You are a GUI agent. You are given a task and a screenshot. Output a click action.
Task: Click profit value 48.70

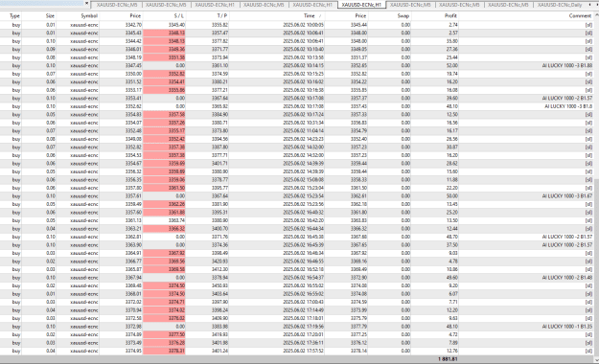click(x=452, y=238)
